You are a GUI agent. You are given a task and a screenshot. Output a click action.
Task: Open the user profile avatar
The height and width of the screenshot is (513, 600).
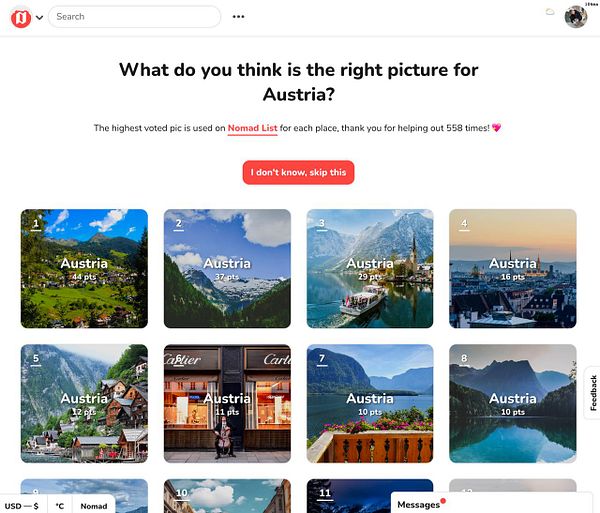pyautogui.click(x=576, y=17)
